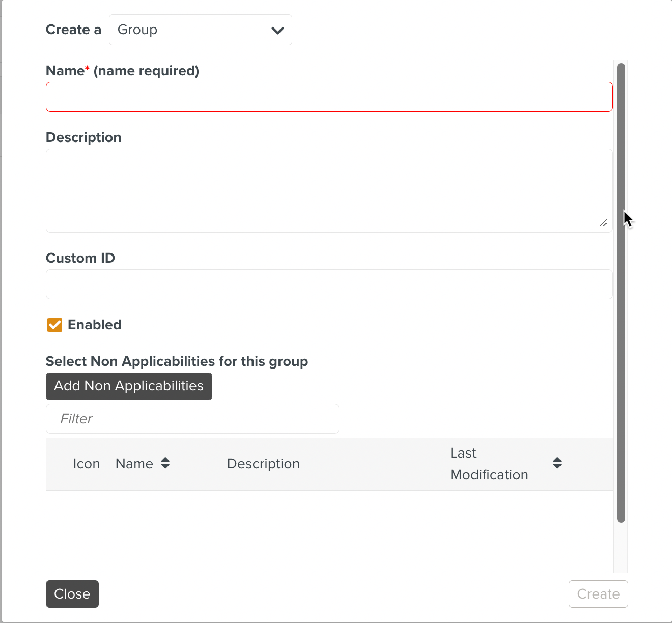The width and height of the screenshot is (672, 623).
Task: Click the Last Modification column header text
Action: coord(489,464)
